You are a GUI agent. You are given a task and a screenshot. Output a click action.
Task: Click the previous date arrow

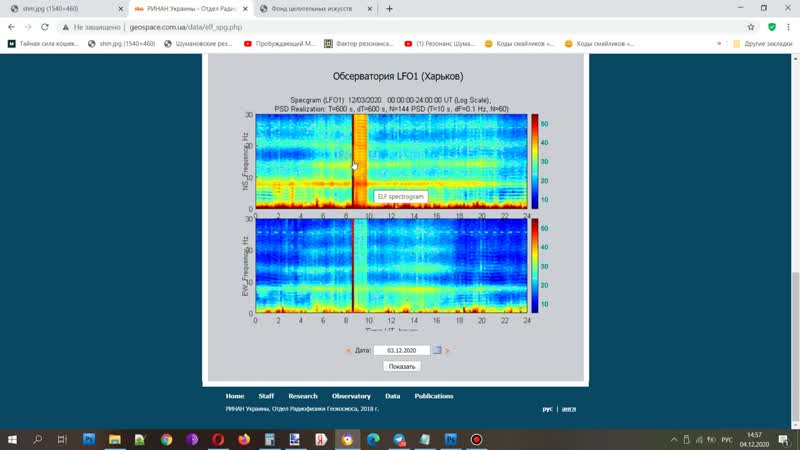(348, 351)
